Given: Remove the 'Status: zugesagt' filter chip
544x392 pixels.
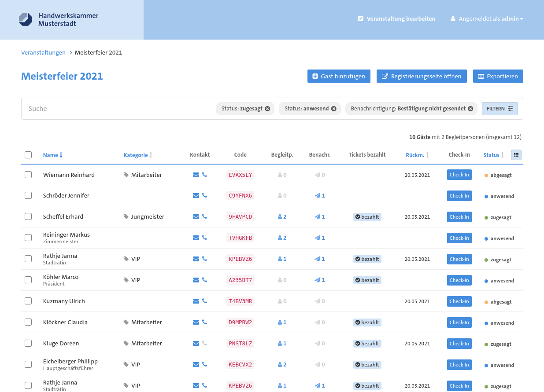Looking at the screenshot, I should pyautogui.click(x=267, y=109).
